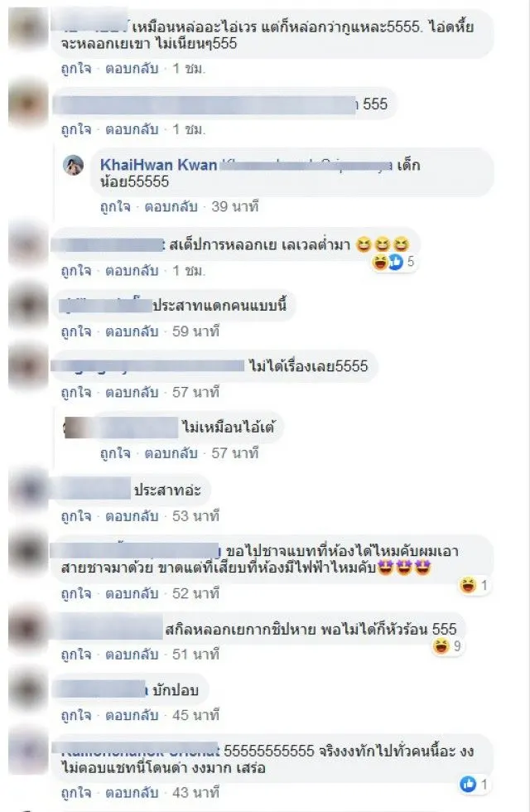View reactions on the comment with 5 reactions
Viewport: 530px width, 812px height.
[393, 262]
